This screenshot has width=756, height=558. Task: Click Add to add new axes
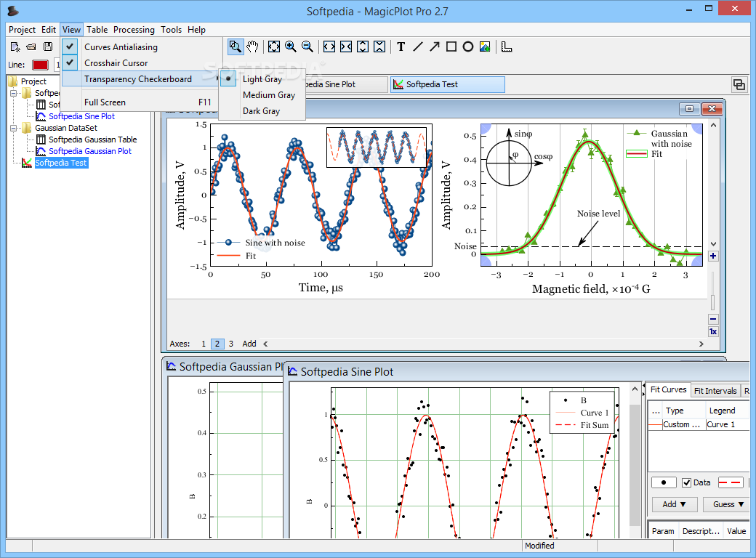point(249,344)
